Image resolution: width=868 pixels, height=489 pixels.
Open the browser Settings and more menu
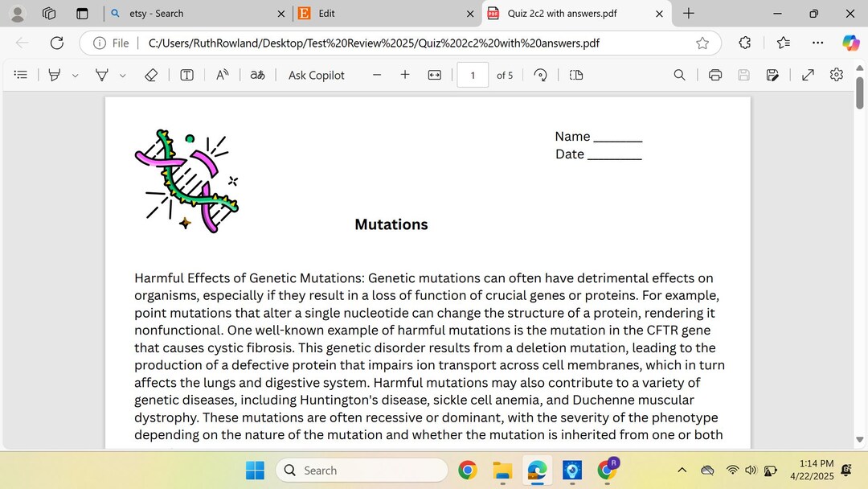pos(817,42)
